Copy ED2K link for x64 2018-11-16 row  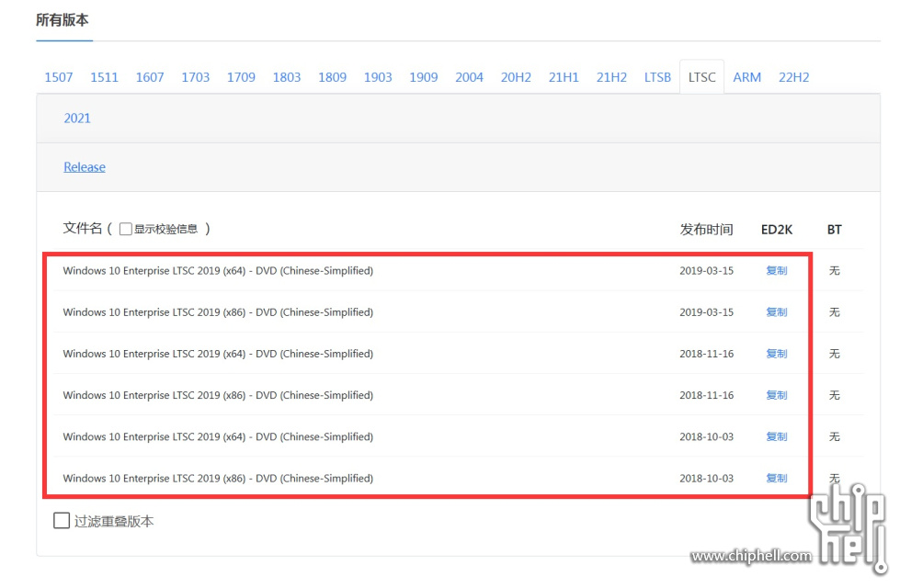point(777,354)
